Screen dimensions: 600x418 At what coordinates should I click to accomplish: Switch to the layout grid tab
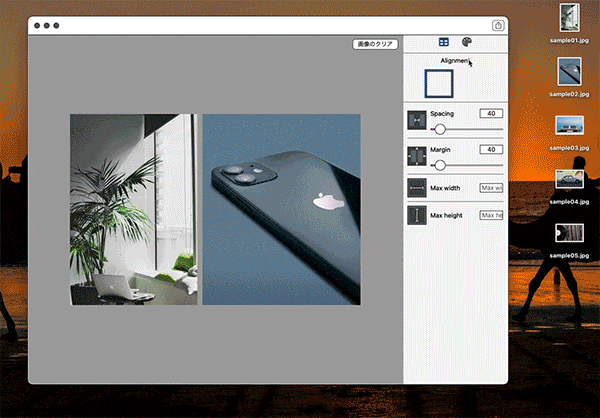(x=443, y=42)
